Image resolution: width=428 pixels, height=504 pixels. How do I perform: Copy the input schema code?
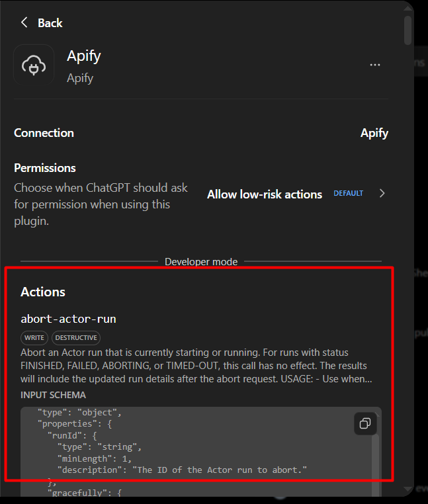click(365, 423)
